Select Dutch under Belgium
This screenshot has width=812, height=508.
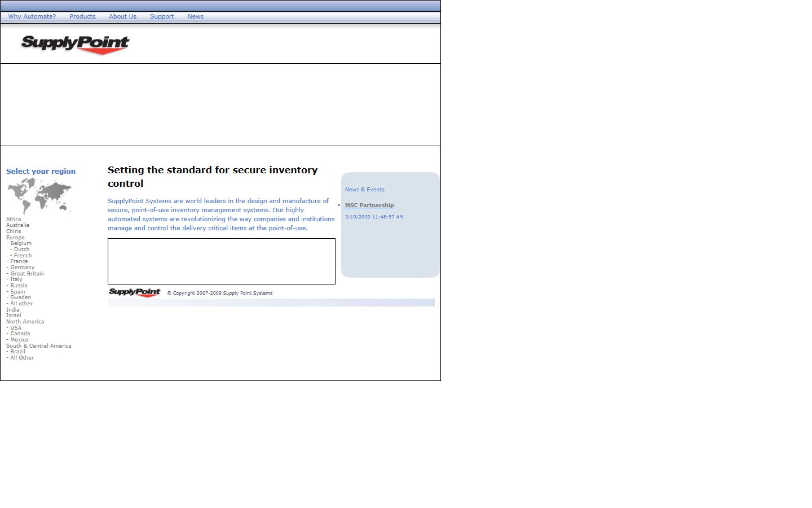tap(21, 249)
